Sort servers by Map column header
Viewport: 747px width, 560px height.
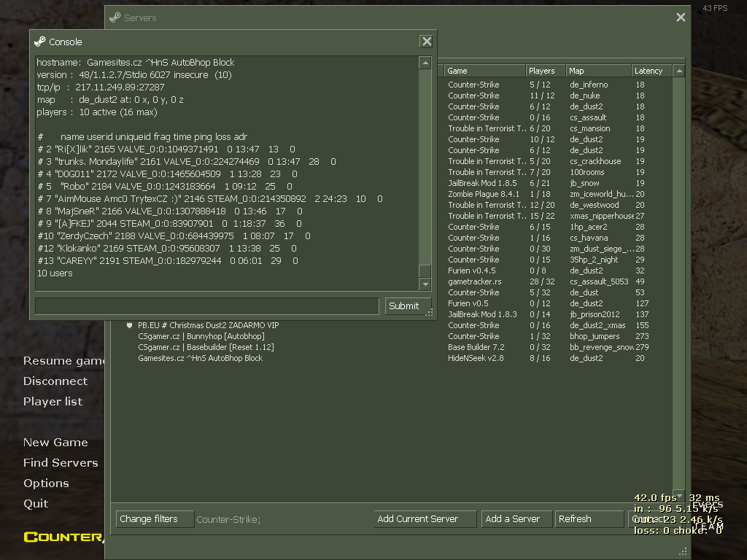[x=598, y=71]
